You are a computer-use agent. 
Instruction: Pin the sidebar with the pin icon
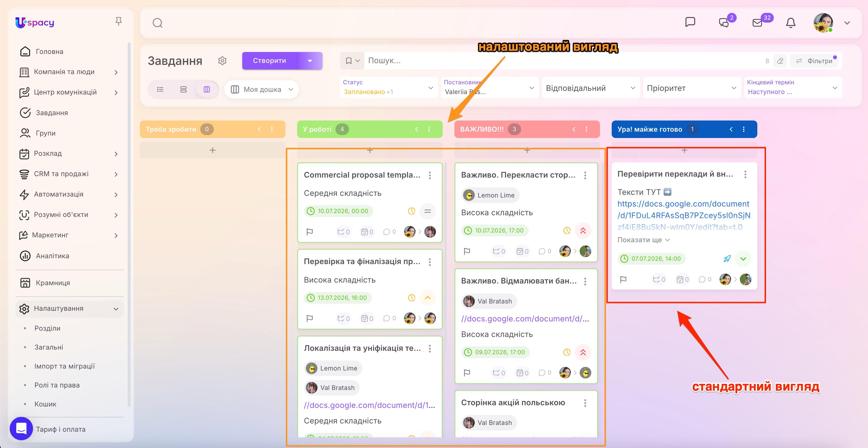click(118, 22)
